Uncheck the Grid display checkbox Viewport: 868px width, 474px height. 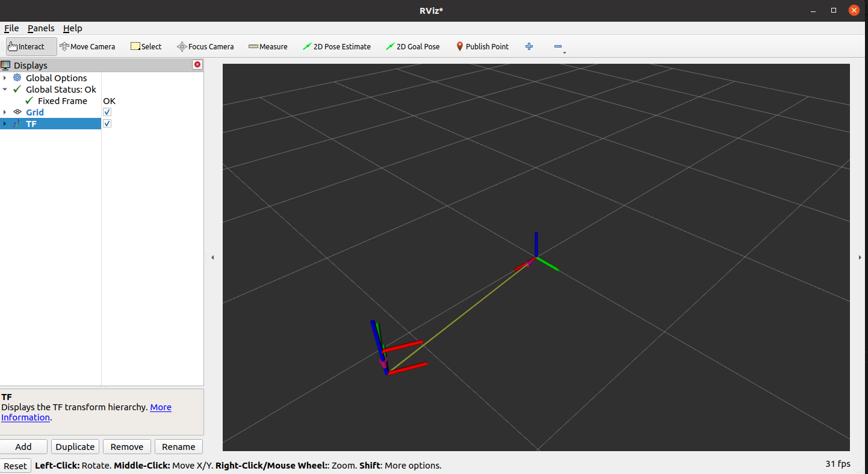coord(107,112)
